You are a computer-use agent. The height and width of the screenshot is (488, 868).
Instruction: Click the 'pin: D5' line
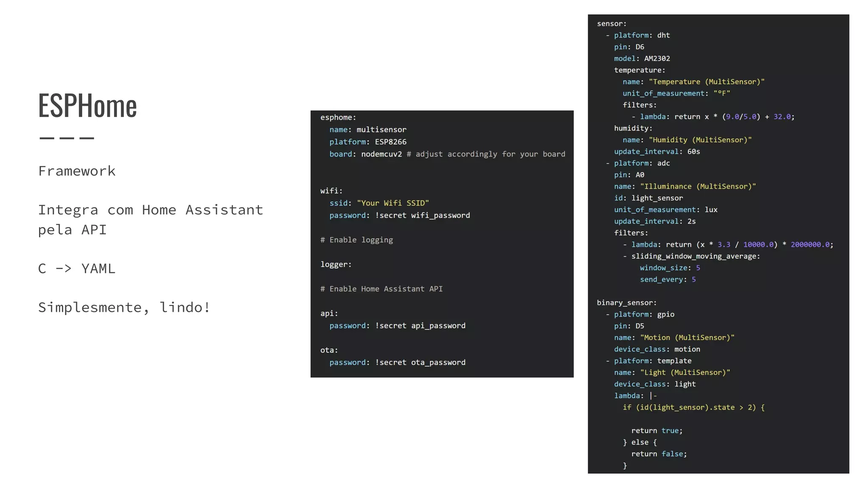[x=629, y=326]
